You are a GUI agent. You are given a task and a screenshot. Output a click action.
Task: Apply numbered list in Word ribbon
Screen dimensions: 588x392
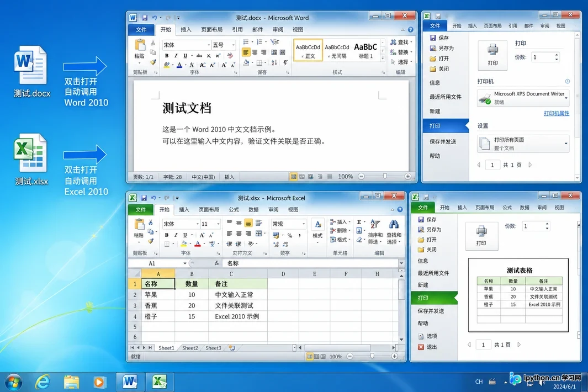[259, 42]
